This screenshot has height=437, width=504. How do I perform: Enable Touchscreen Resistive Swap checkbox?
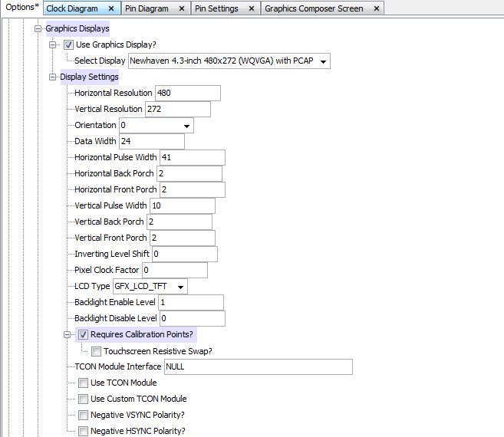coord(96,351)
